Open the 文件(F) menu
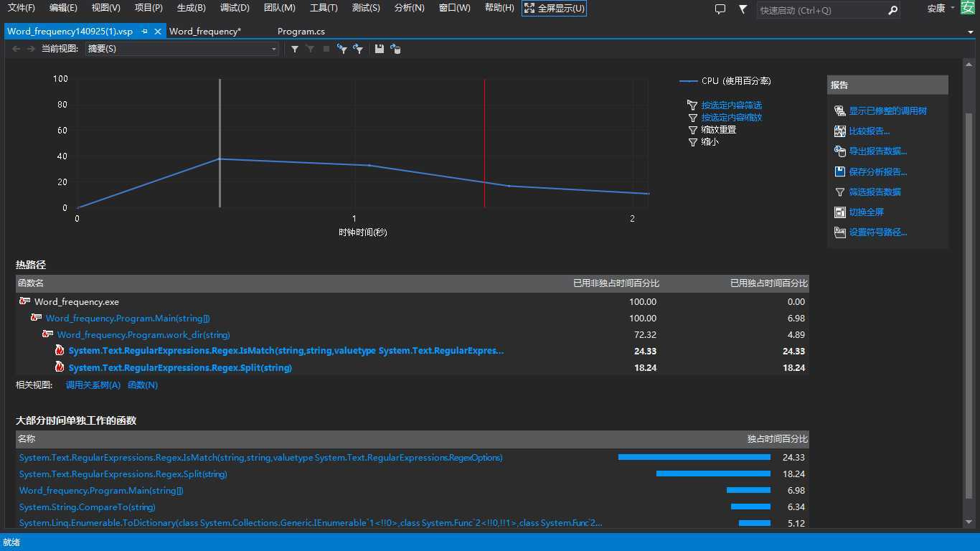980x551 pixels. [x=22, y=8]
